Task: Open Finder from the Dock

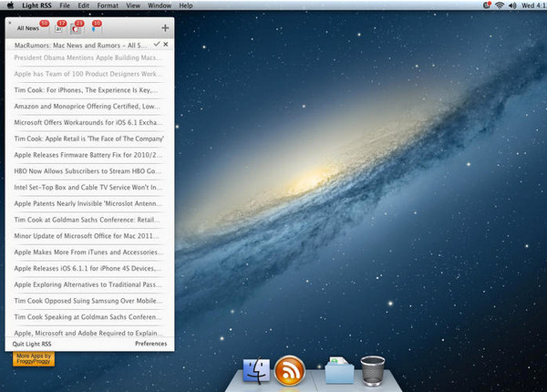Action: 254,371
